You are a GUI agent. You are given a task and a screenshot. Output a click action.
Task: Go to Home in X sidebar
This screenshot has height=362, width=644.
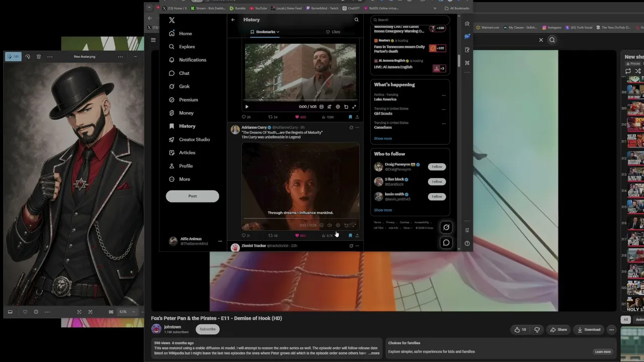[181, 34]
